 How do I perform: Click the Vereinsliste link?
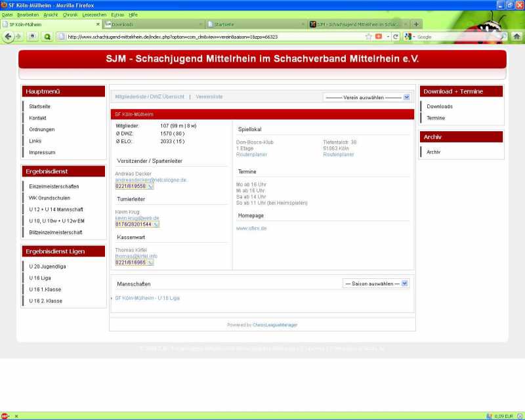pos(209,97)
